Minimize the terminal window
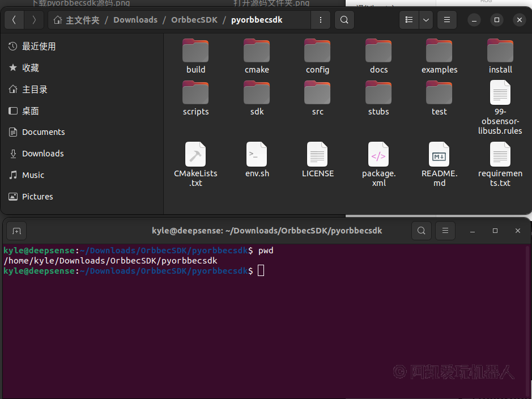 (473, 231)
